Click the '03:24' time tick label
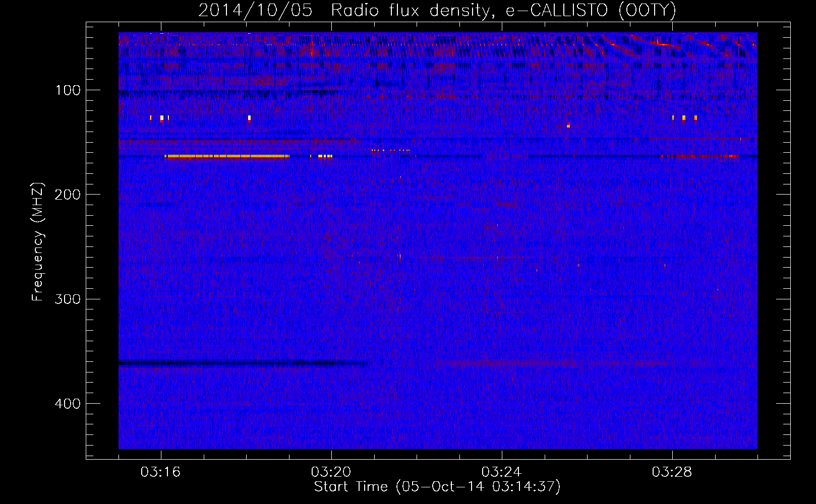 tap(501, 472)
